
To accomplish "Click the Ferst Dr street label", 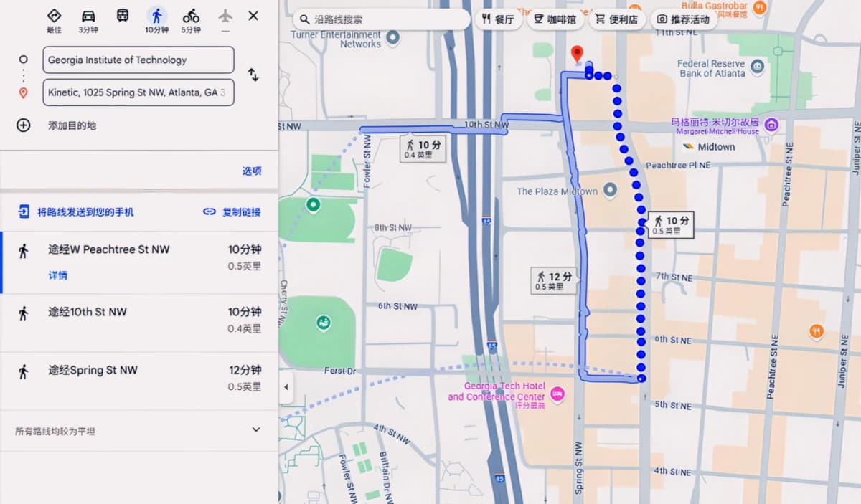I will tap(340, 371).
